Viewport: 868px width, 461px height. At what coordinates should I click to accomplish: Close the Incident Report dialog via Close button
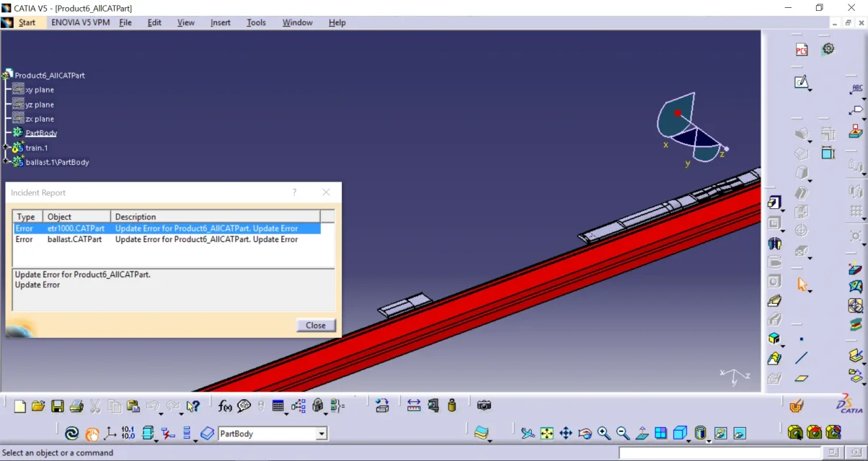(316, 326)
